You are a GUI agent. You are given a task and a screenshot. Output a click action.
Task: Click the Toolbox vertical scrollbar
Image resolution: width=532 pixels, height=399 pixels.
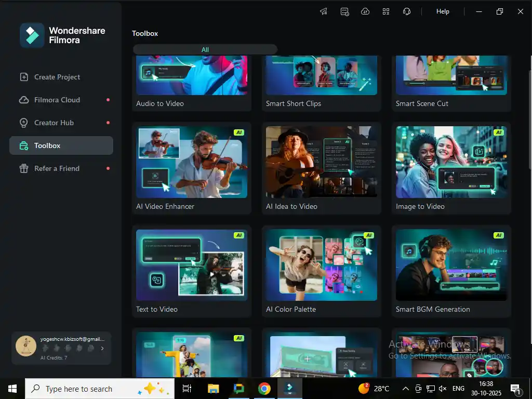529,119
